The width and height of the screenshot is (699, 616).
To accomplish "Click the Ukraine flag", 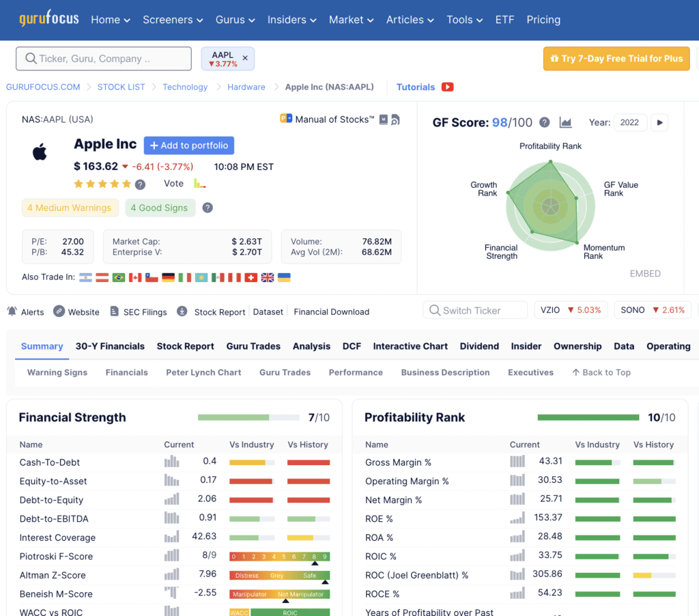I will [284, 277].
